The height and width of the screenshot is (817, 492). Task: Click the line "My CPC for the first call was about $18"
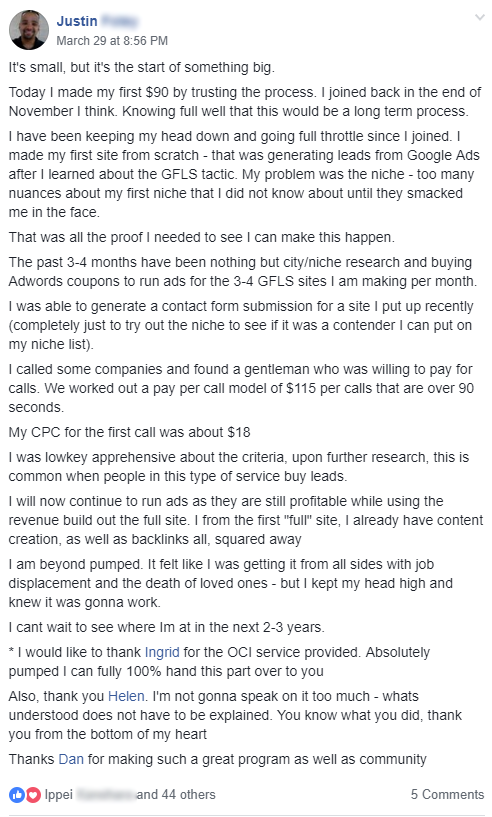pyautogui.click(x=129, y=432)
